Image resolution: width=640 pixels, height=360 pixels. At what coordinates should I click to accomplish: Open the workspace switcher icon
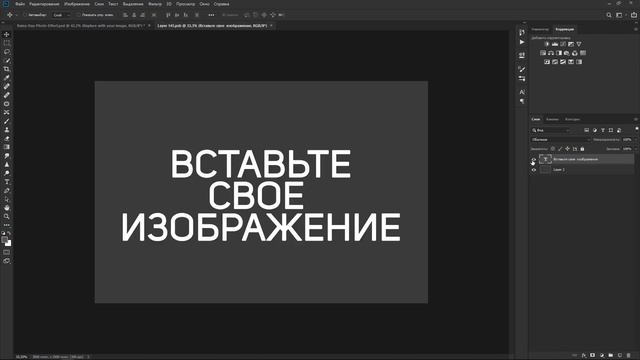(619, 15)
